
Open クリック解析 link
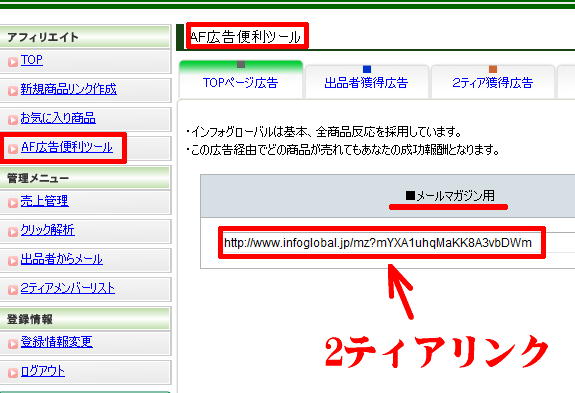click(x=48, y=230)
